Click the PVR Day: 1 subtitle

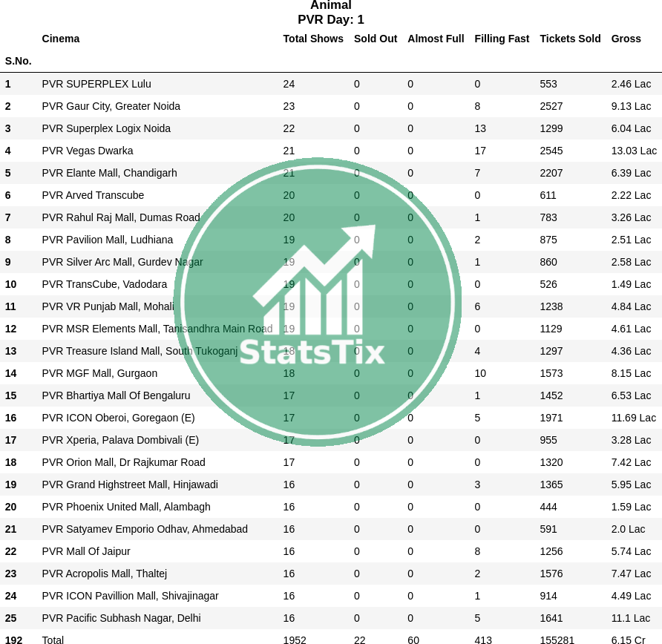(x=330, y=20)
